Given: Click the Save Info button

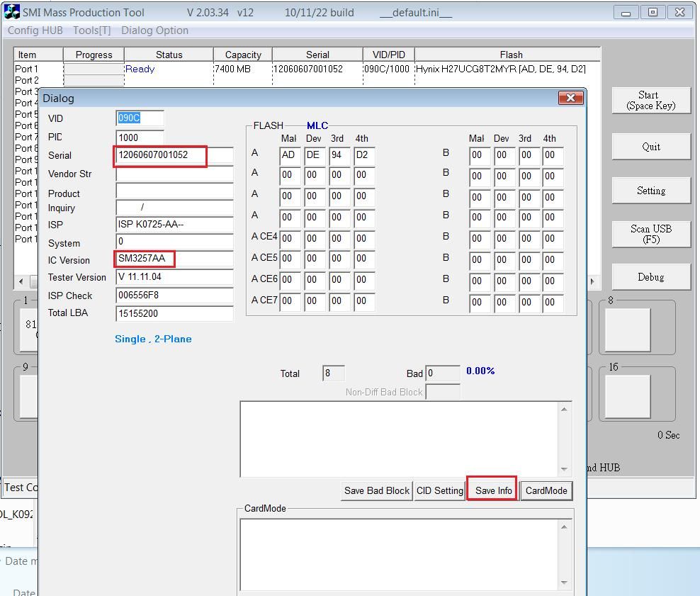Looking at the screenshot, I should click(x=493, y=490).
